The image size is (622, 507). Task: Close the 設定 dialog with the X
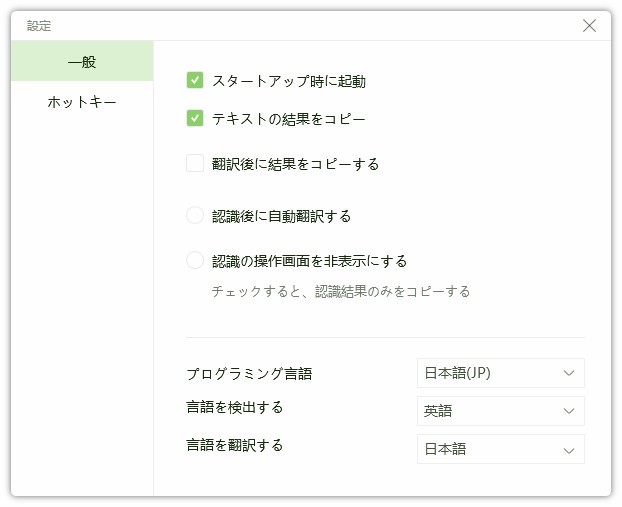[589, 26]
